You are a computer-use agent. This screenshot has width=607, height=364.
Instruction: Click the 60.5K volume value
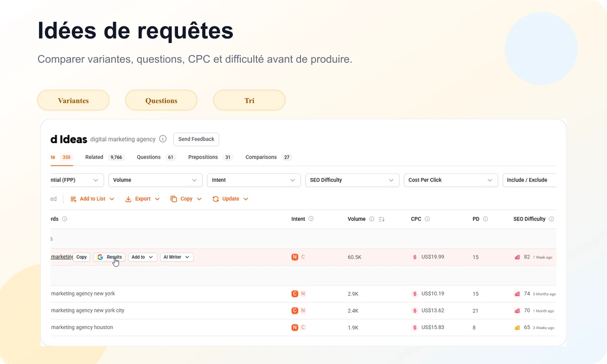pos(355,257)
